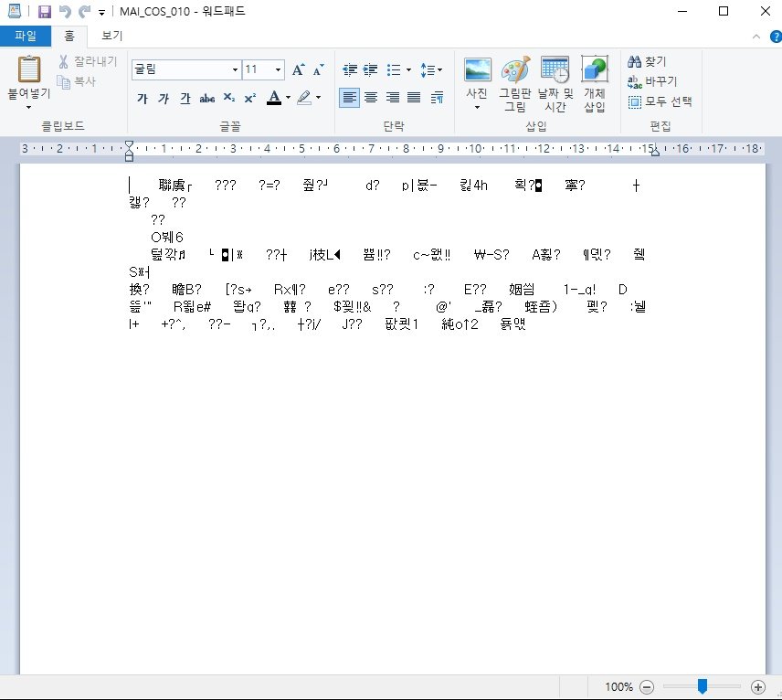Click the text 'O뭬6' in document
782x700 pixels.
167,237
